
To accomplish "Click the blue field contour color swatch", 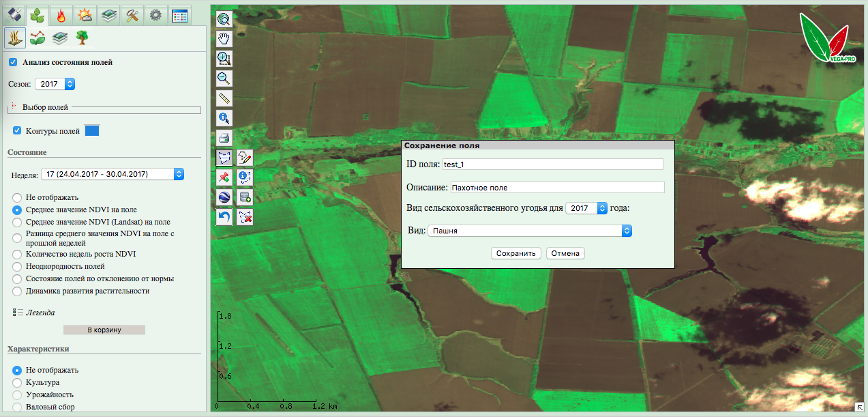I will (92, 130).
